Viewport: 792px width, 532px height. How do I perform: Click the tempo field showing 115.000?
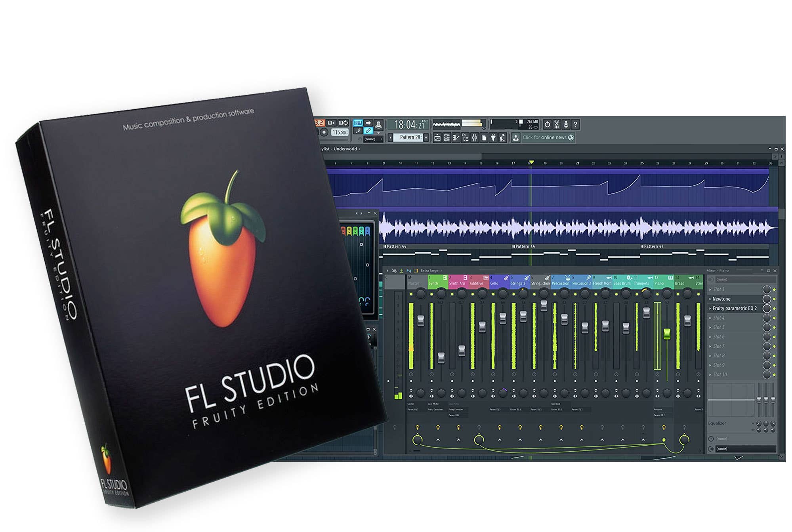340,132
